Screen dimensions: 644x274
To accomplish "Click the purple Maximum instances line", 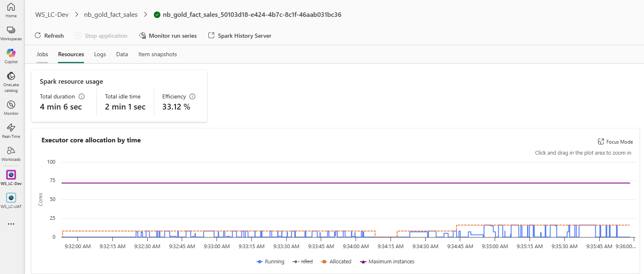I will click(346, 183).
